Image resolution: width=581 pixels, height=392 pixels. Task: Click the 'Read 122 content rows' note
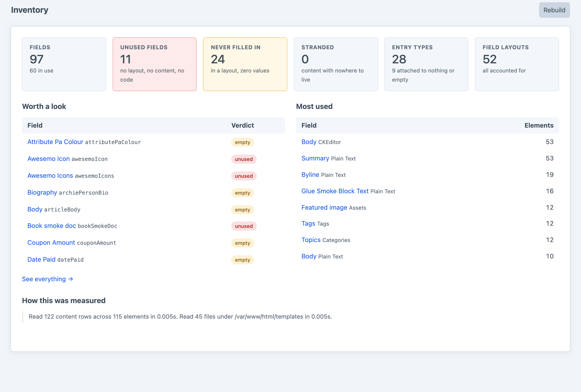[180, 317]
